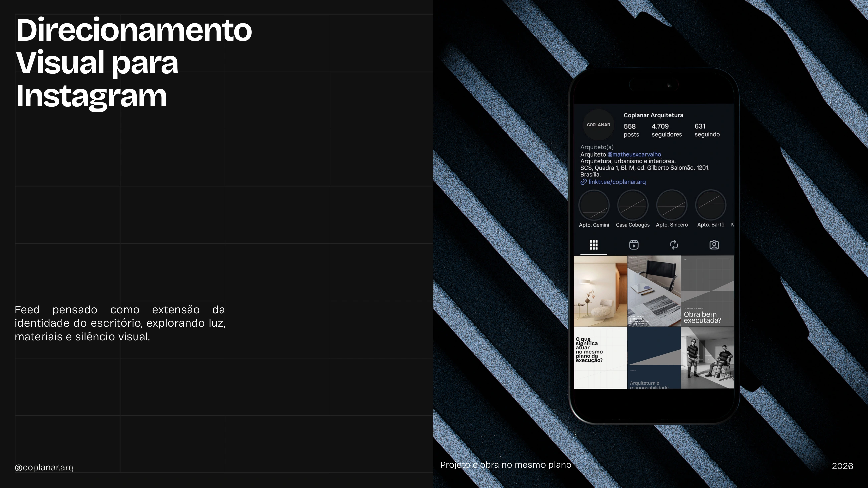View the 631 seguindo list
Viewport: 868px width, 488px height.
(707, 130)
